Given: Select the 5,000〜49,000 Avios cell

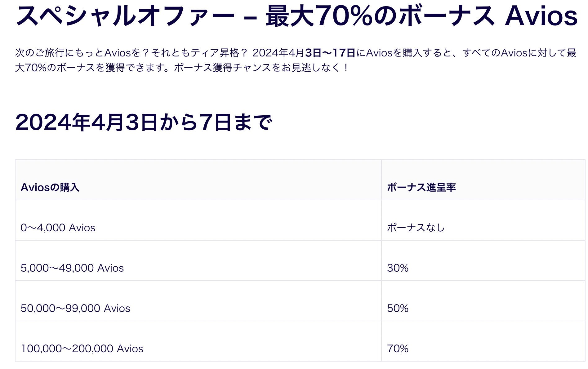Looking at the screenshot, I should pos(198,261).
